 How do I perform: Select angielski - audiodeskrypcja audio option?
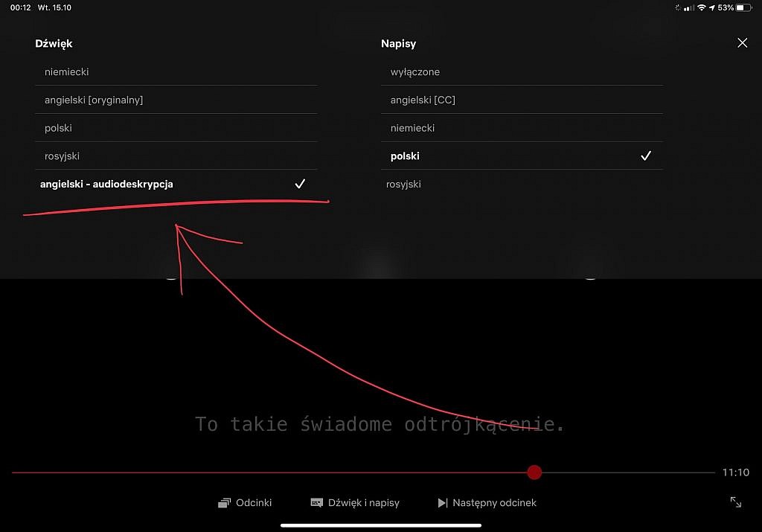coord(176,184)
